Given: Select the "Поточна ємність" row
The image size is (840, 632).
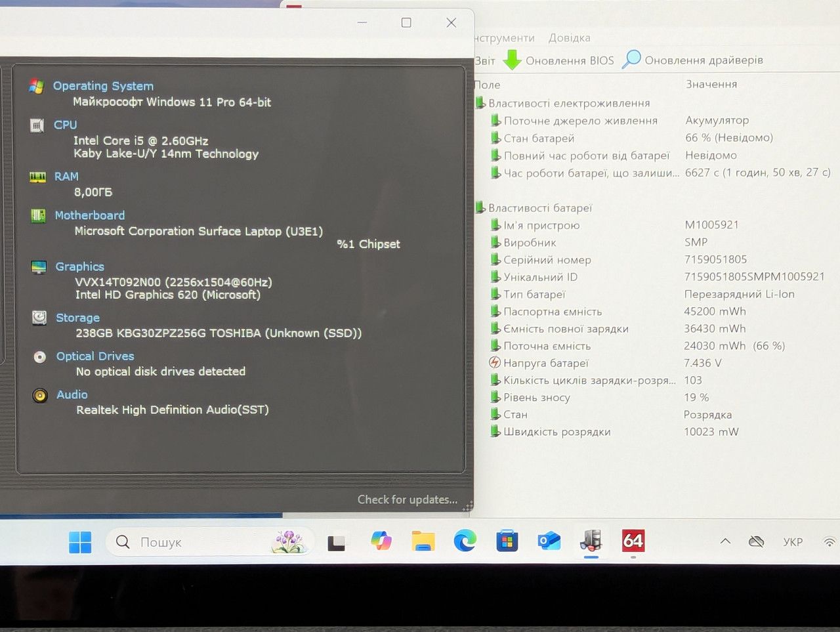Looking at the screenshot, I should coord(656,346).
